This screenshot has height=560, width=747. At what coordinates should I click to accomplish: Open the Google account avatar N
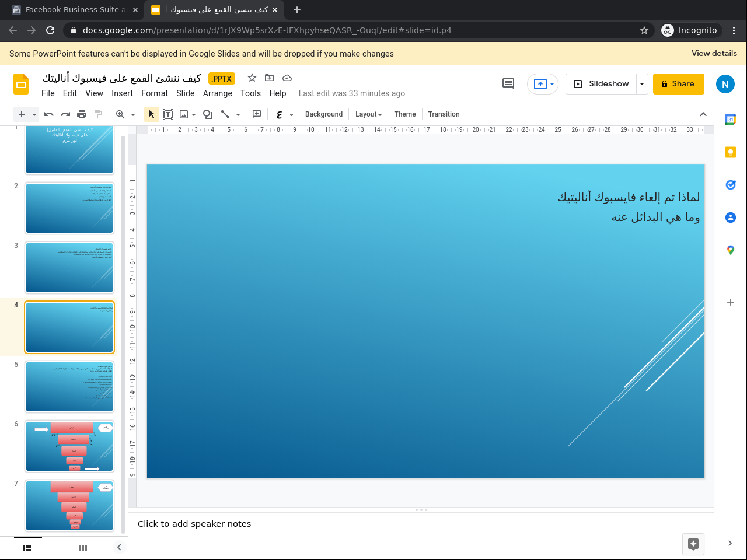coord(725,84)
